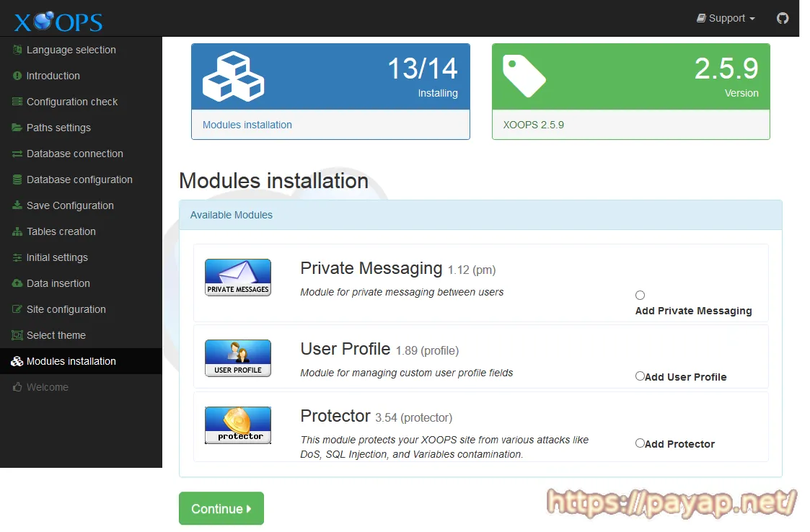Screen dimensions: 810x532
Task: Click the globe icon next to Language selection
Action: [16, 50]
